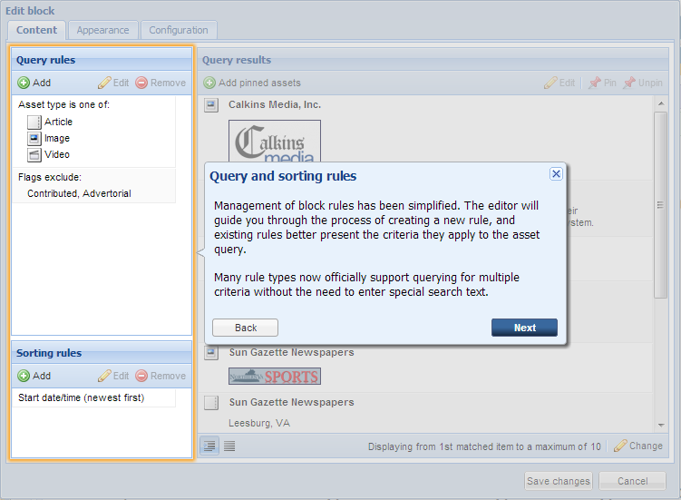This screenshot has height=500, width=681.
Task: Switch to compact list view icon
Action: [229, 446]
